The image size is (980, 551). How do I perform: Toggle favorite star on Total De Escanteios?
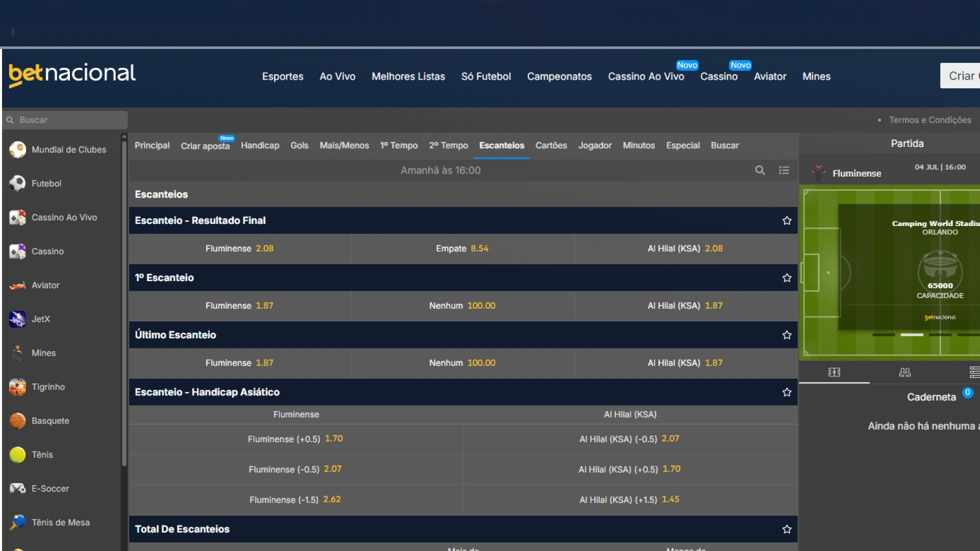pyautogui.click(x=787, y=529)
